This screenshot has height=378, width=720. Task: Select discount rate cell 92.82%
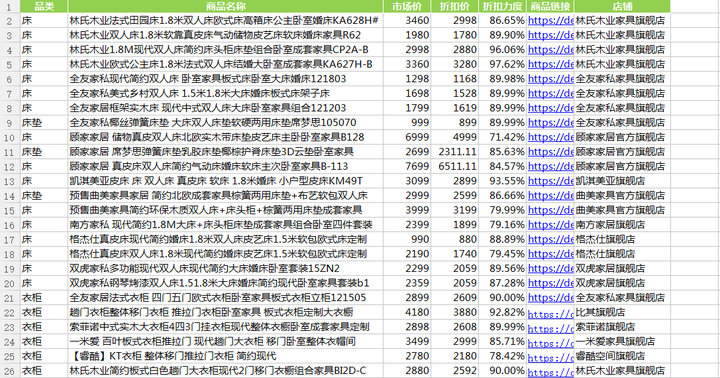[x=502, y=313]
